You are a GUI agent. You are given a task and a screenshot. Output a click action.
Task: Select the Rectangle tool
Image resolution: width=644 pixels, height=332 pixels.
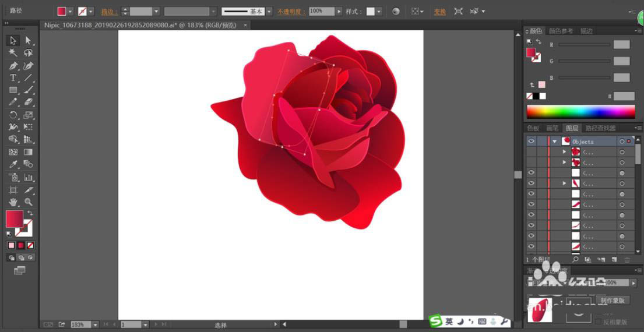(13, 90)
